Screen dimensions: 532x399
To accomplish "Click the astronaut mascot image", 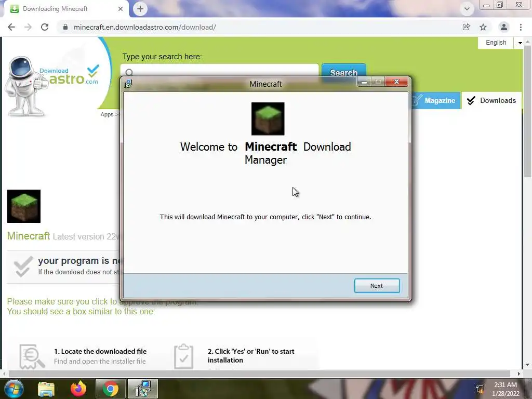I will [25, 87].
